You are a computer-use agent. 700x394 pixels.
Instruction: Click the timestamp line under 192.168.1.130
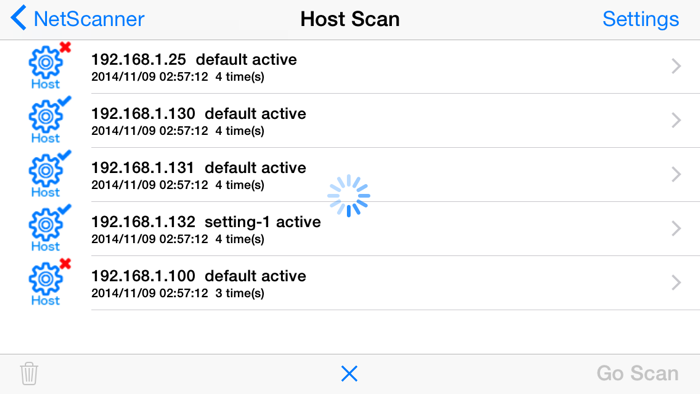(178, 131)
